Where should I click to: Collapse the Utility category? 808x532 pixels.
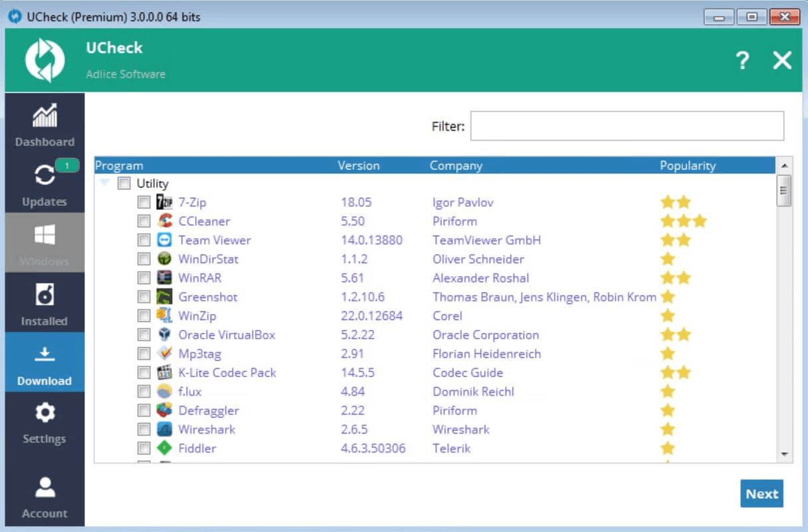click(x=105, y=183)
